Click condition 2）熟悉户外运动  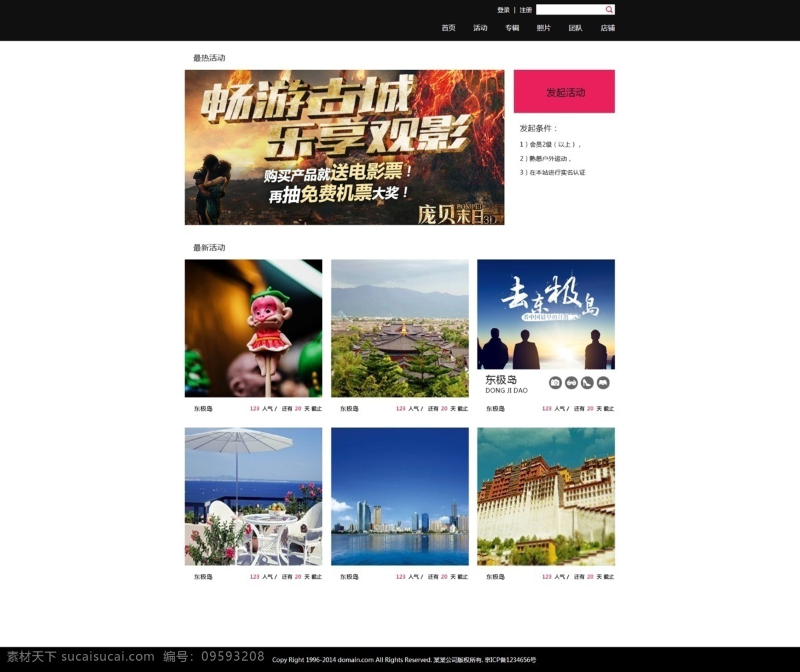click(x=546, y=159)
